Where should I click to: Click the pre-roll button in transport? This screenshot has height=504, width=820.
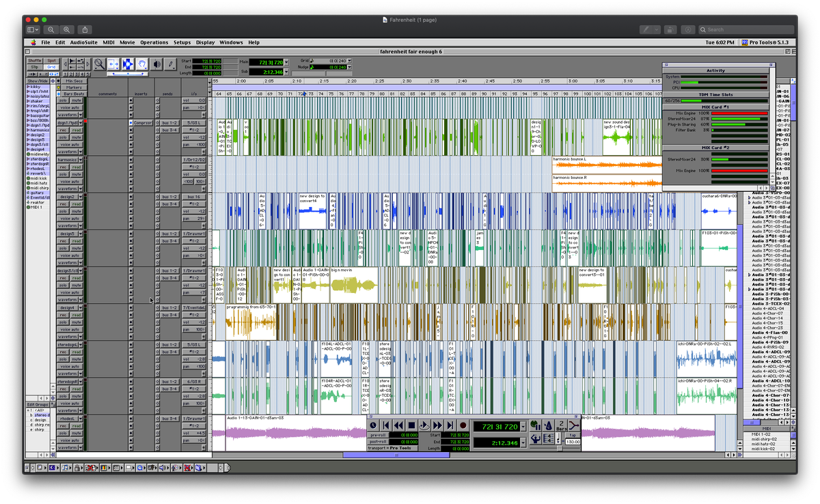[379, 435]
